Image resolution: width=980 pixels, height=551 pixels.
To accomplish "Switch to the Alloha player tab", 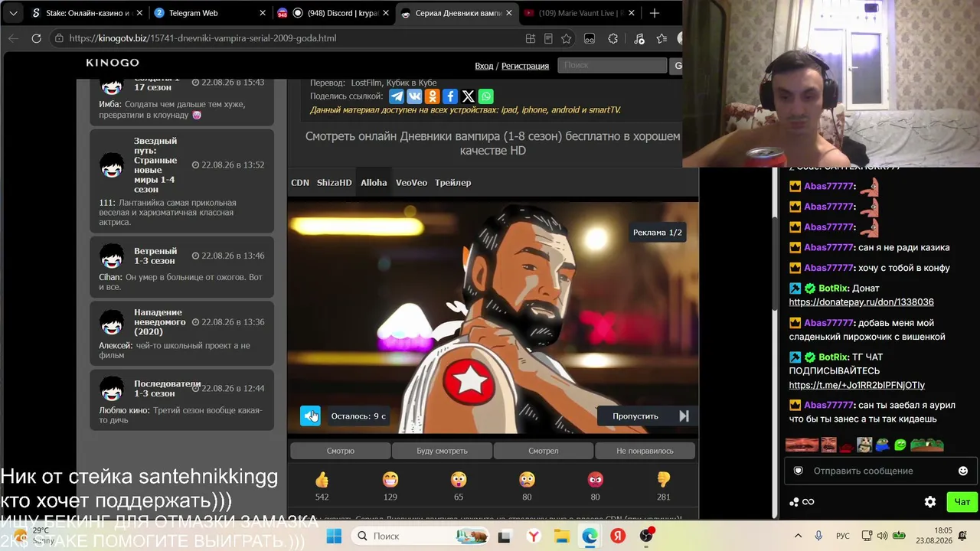I will [x=374, y=183].
